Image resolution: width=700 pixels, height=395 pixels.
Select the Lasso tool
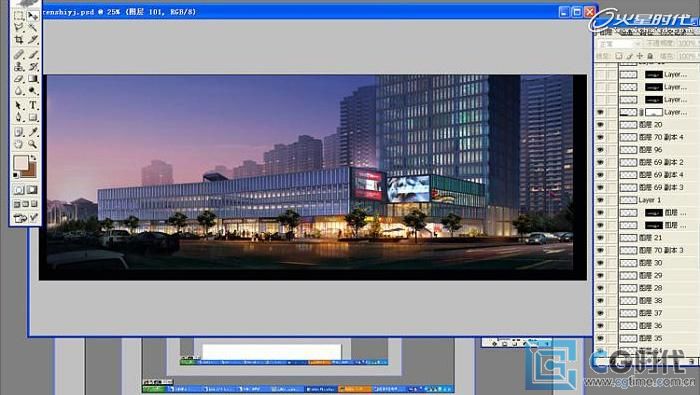[19, 27]
